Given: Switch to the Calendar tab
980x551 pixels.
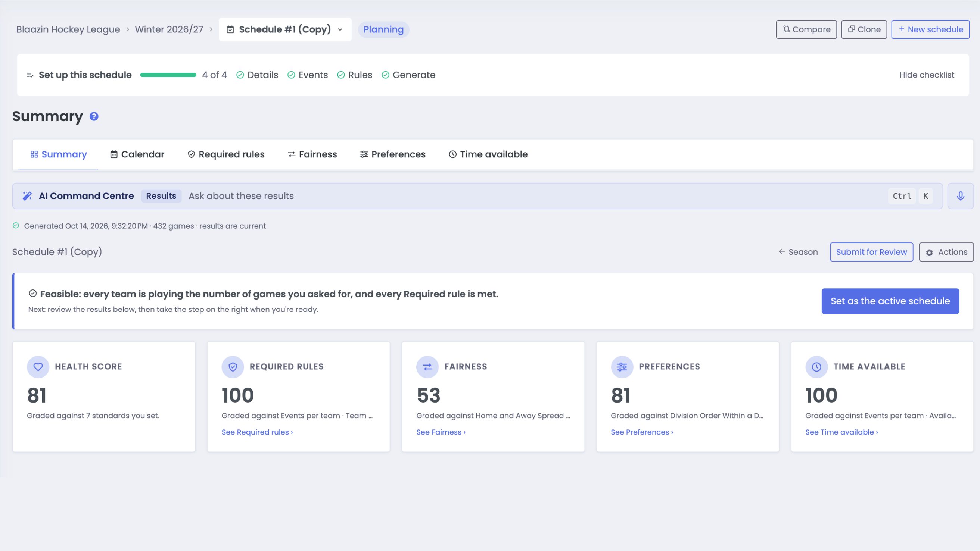Looking at the screenshot, I should [137, 154].
